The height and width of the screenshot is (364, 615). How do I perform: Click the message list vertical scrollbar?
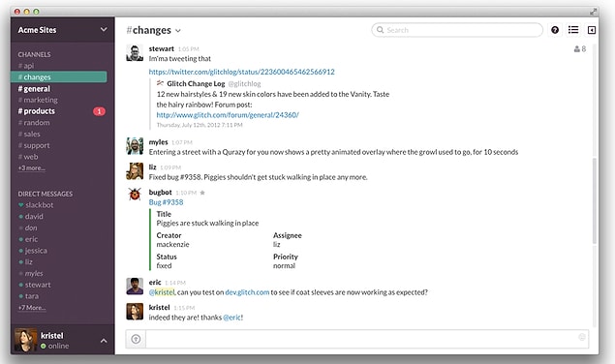click(595, 200)
